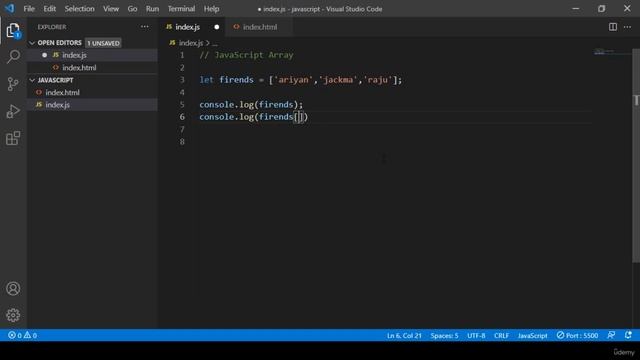Open the File menu
This screenshot has height=360, width=640.
29,9
